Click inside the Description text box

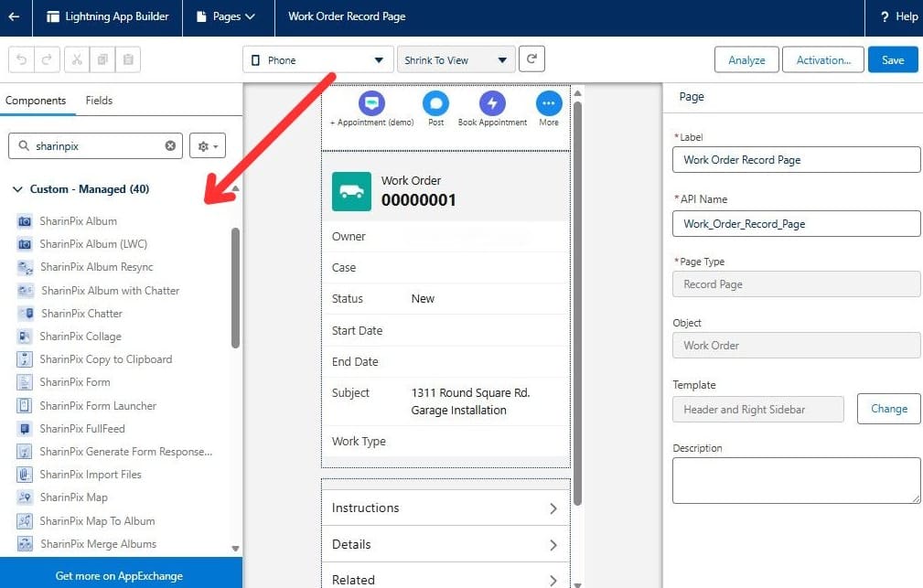(797, 479)
